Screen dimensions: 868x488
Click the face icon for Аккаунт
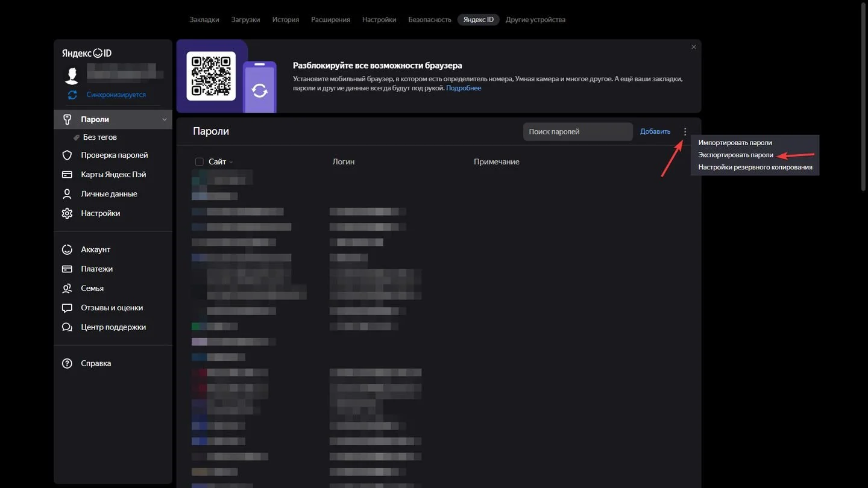(x=68, y=249)
